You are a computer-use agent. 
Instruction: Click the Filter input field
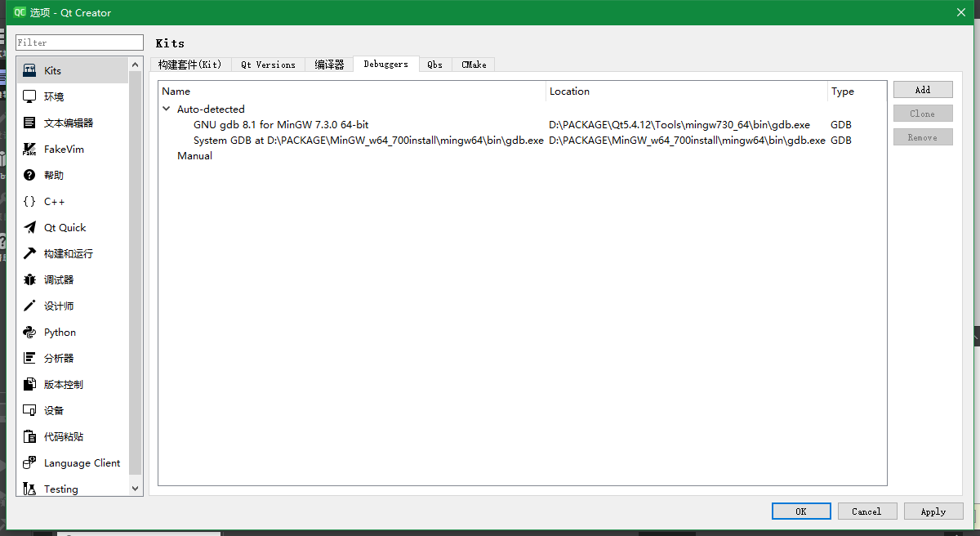tap(79, 42)
